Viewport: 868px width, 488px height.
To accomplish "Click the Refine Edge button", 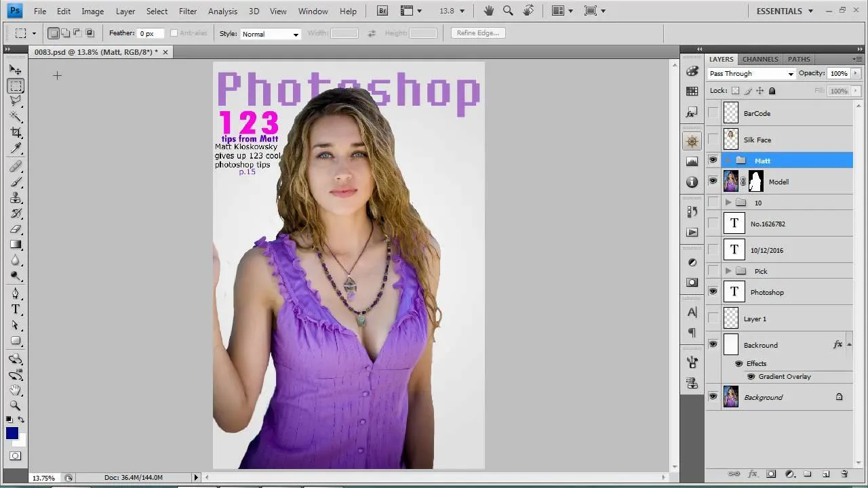I will tap(477, 33).
